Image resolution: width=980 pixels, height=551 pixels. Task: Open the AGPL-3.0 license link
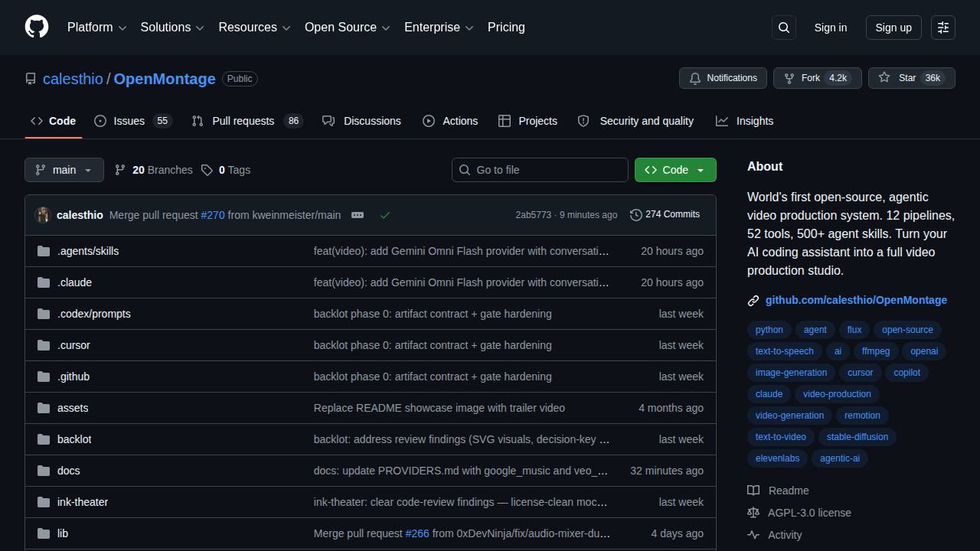(809, 513)
